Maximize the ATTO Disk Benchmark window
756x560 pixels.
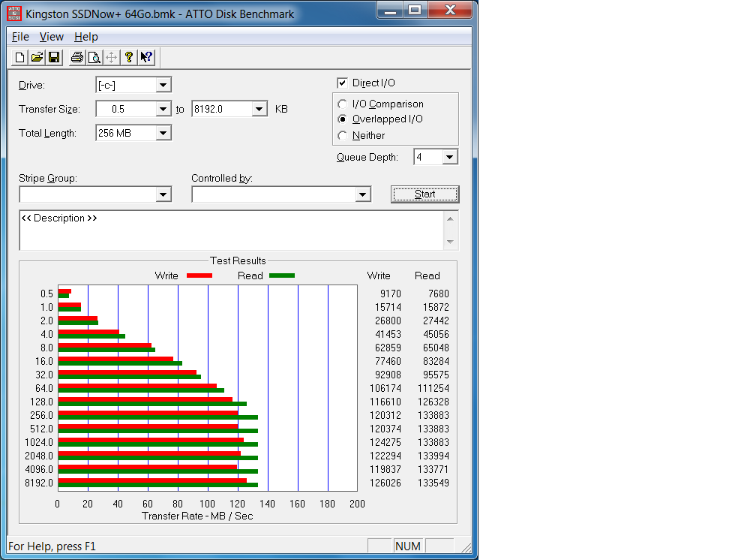coord(415,11)
